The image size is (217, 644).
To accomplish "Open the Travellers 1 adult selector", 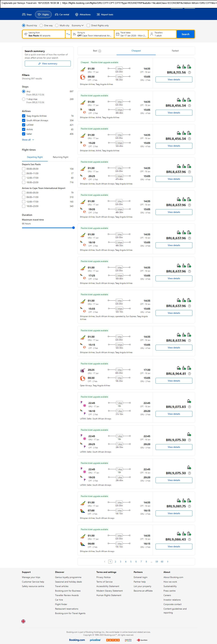I will 162,34.
